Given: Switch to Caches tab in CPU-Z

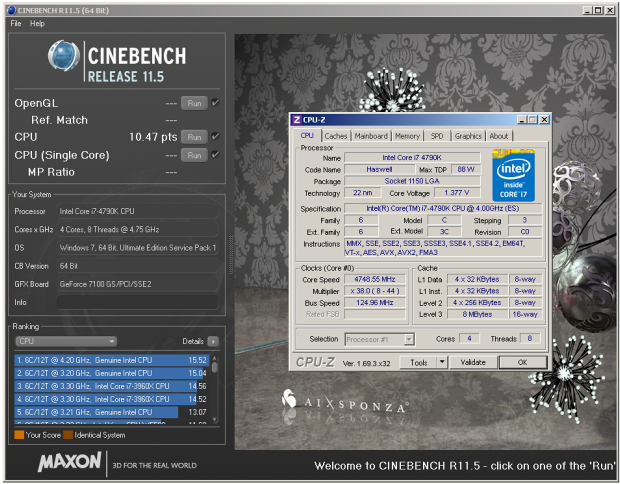Looking at the screenshot, I should (x=336, y=136).
